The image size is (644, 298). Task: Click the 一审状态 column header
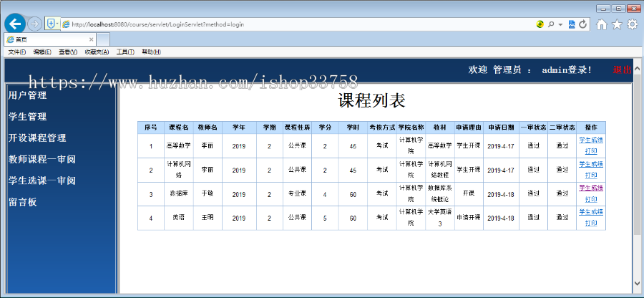click(533, 128)
